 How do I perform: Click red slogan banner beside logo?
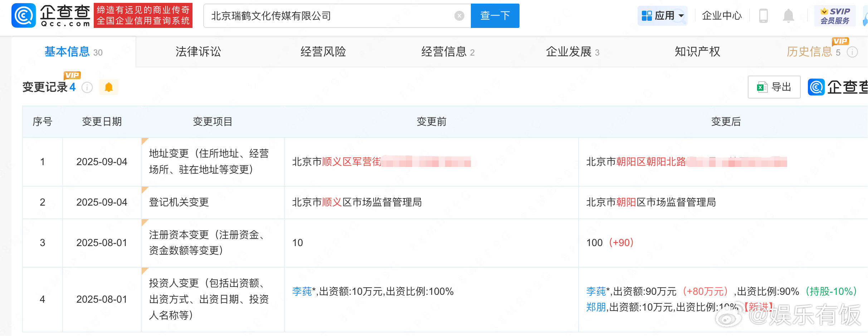tap(143, 15)
